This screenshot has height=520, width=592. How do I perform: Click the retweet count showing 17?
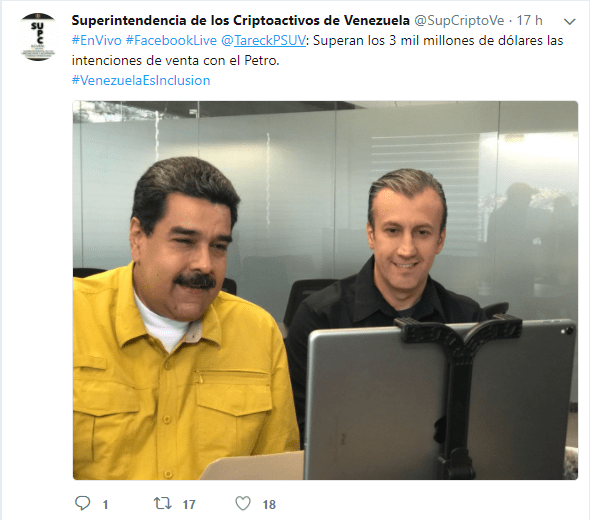[189, 505]
